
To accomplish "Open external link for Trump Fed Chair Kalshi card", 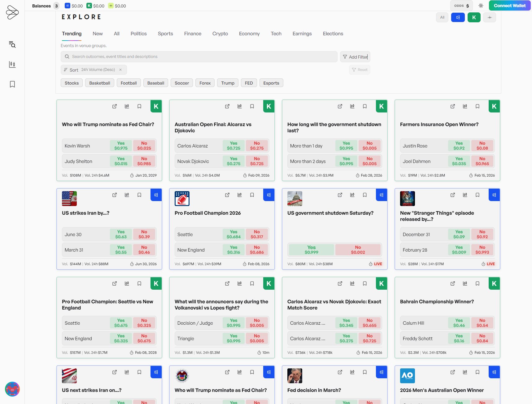I will pos(115,106).
